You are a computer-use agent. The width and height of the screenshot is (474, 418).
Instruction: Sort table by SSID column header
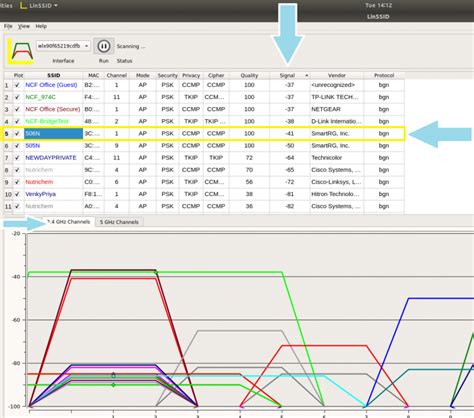[x=53, y=75]
